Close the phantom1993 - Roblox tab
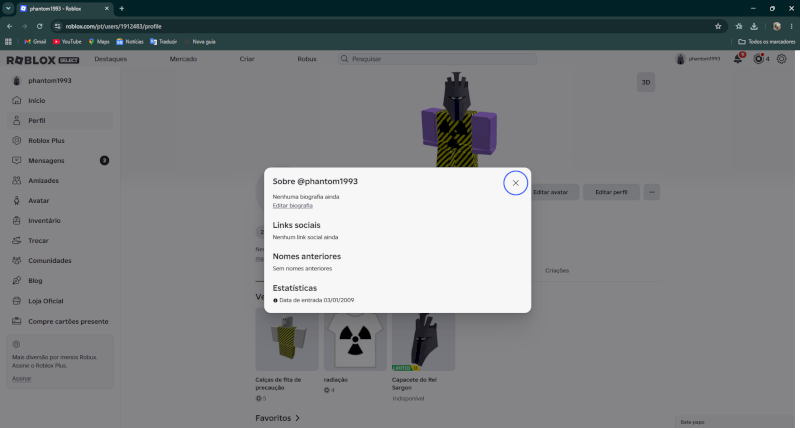 point(107,9)
